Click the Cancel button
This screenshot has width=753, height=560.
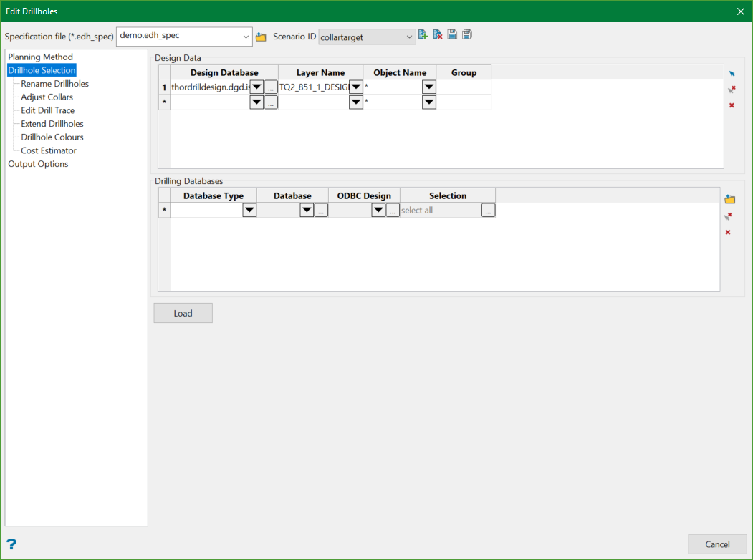(717, 544)
